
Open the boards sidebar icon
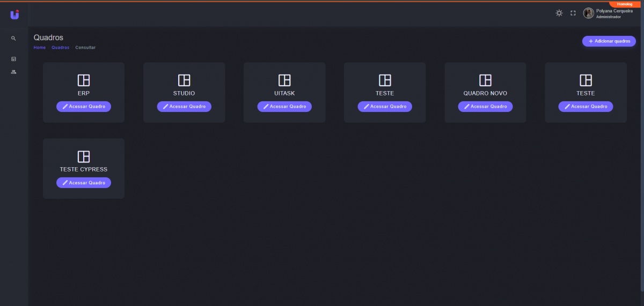13,59
